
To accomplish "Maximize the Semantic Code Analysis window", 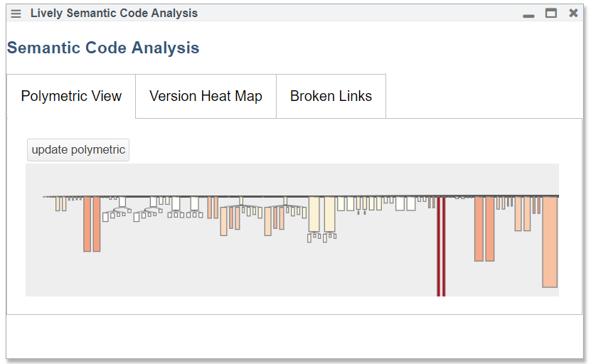I will (x=551, y=13).
